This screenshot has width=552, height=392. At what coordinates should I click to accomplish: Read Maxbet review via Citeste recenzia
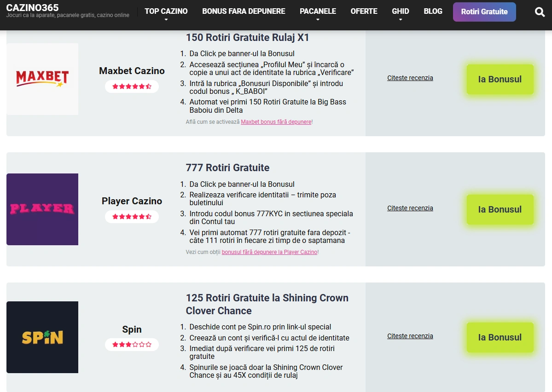click(410, 78)
